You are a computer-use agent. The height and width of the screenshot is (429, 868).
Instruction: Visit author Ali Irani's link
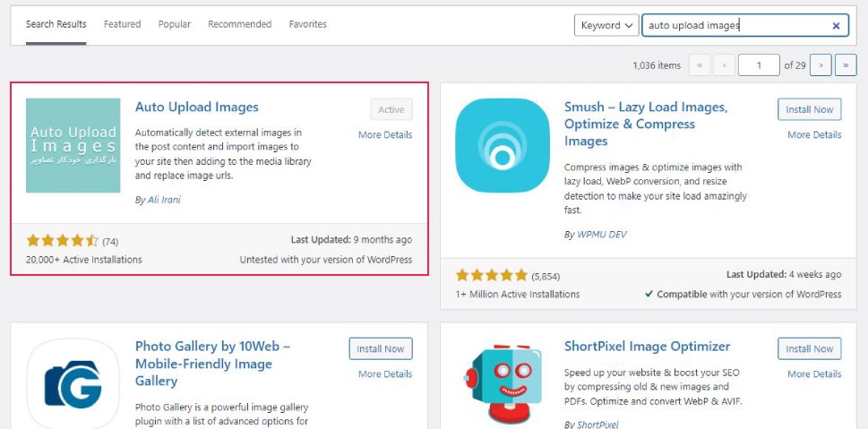(x=164, y=200)
